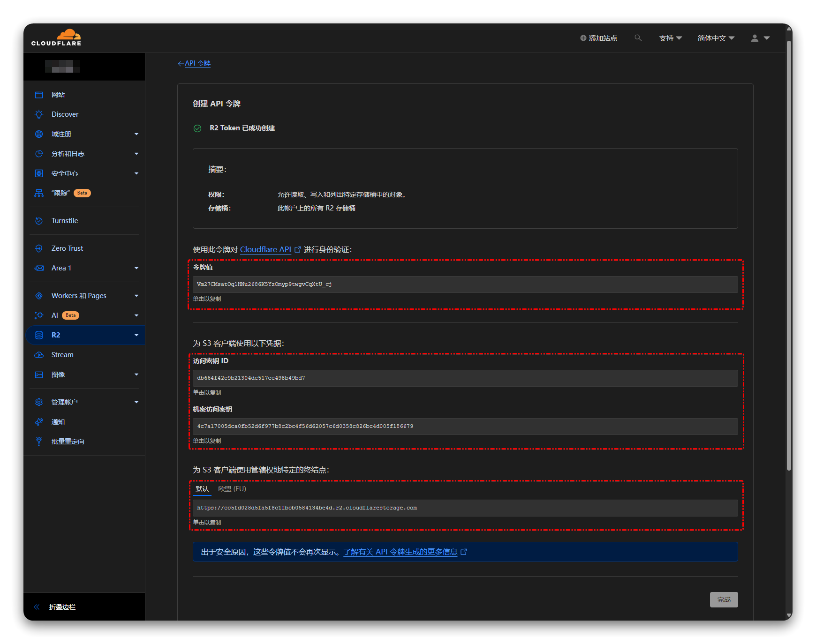Click the Workers 和 Pages icon
The width and height of the screenshot is (816, 644).
[39, 296]
